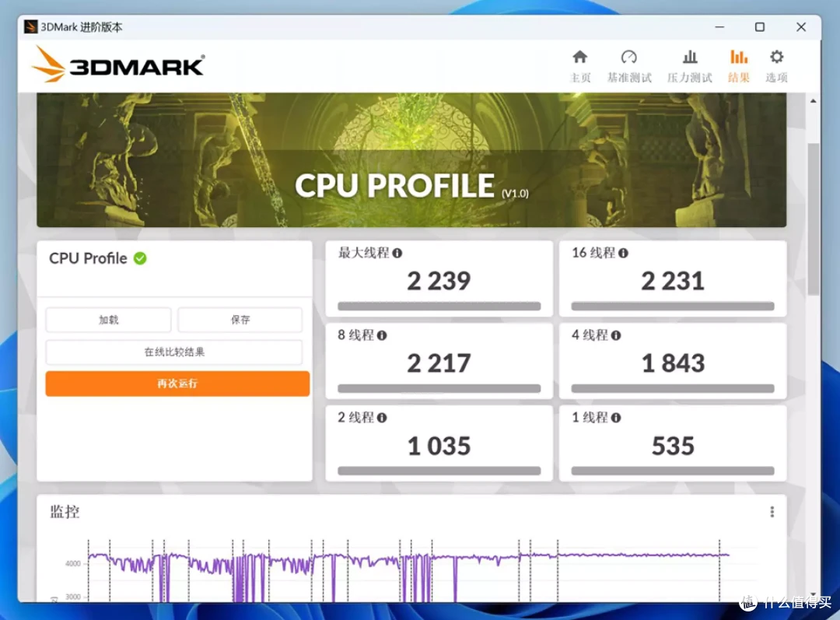Click the green CPU Profile check icon
This screenshot has width=840, height=620.
point(140,258)
